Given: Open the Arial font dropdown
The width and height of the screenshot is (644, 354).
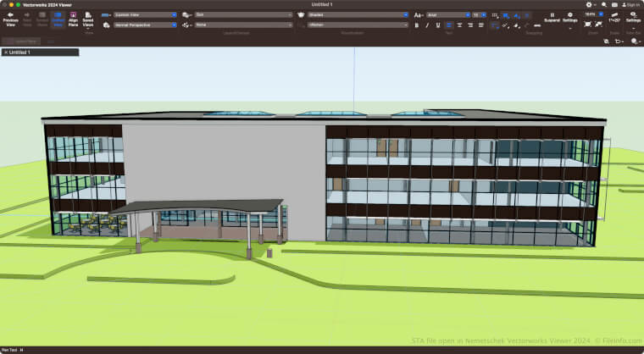Looking at the screenshot, I should pyautogui.click(x=447, y=14).
